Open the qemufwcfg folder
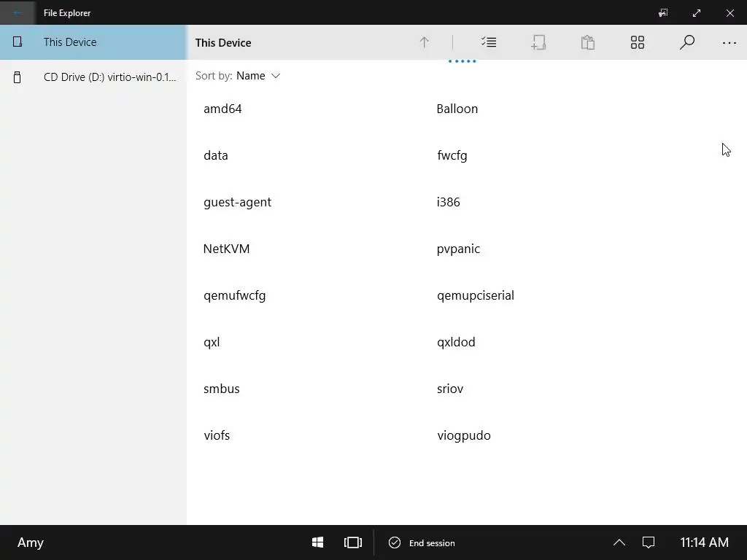 (234, 296)
